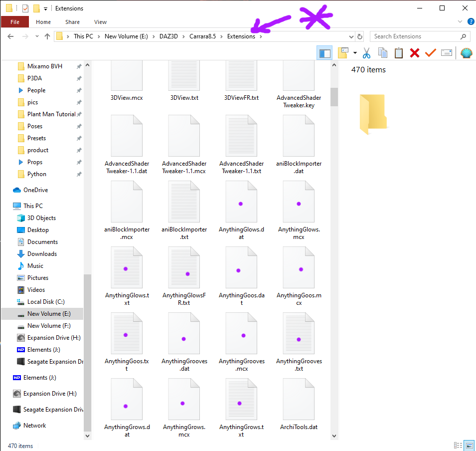The height and width of the screenshot is (451, 476).
Task: Select the AnythingGlows.dat file
Action: point(241,211)
